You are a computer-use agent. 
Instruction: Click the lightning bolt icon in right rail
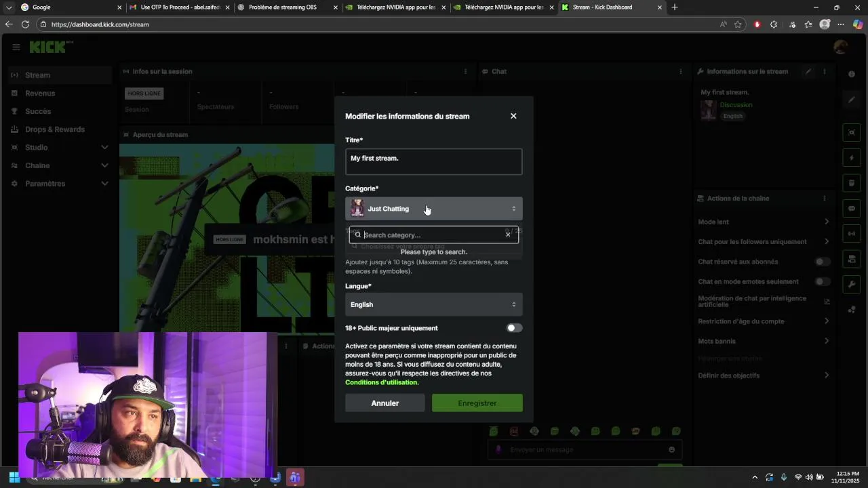click(x=852, y=158)
